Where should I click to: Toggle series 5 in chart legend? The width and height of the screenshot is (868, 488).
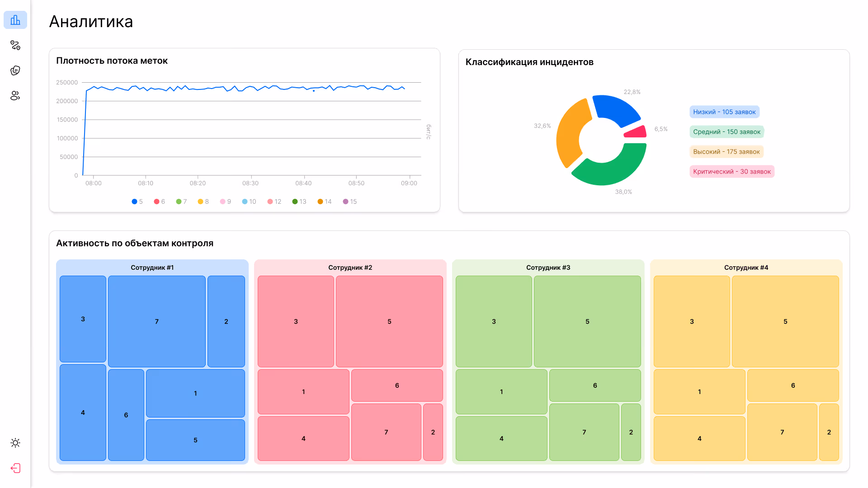click(137, 202)
